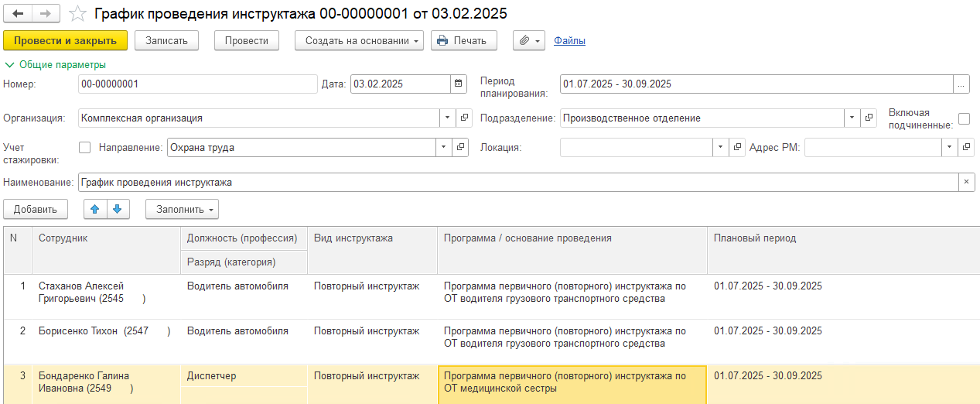
Task: Clear the Наименование field with X icon
Action: coord(966,183)
